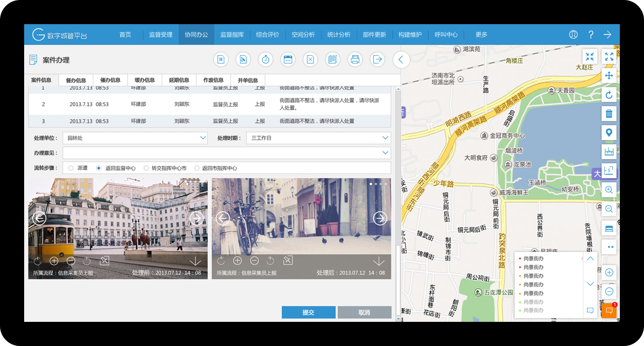Open help via the question mark icon

[x=590, y=35]
